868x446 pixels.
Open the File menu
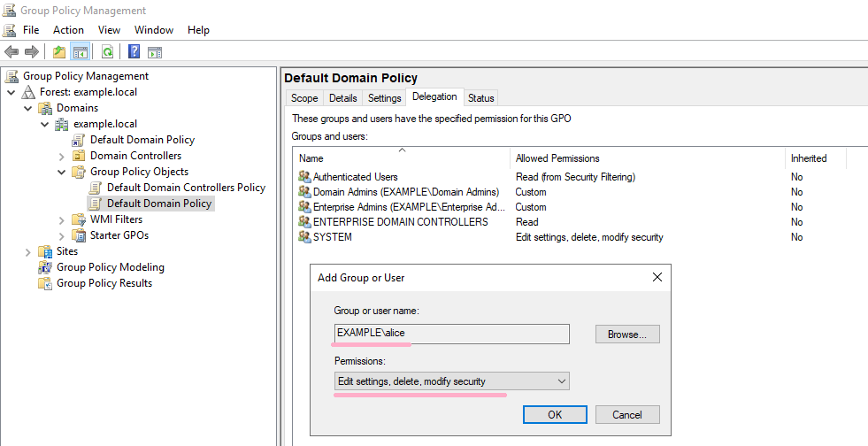point(31,30)
